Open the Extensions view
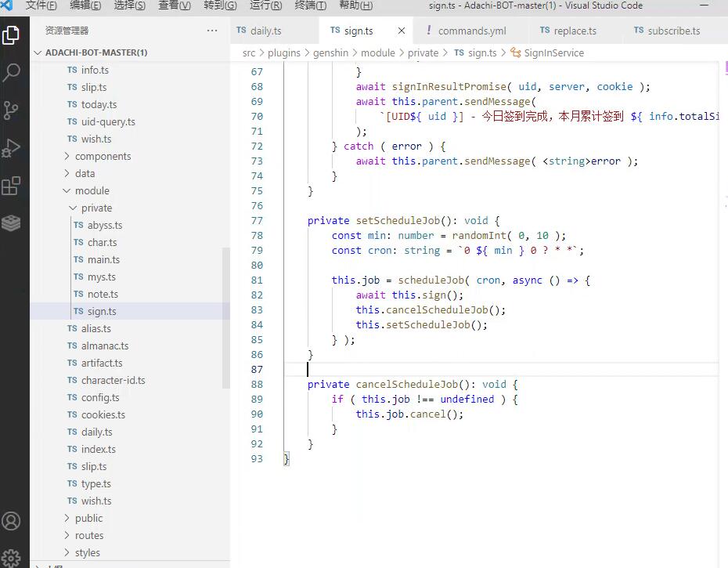This screenshot has height=568, width=728. pyautogui.click(x=12, y=182)
